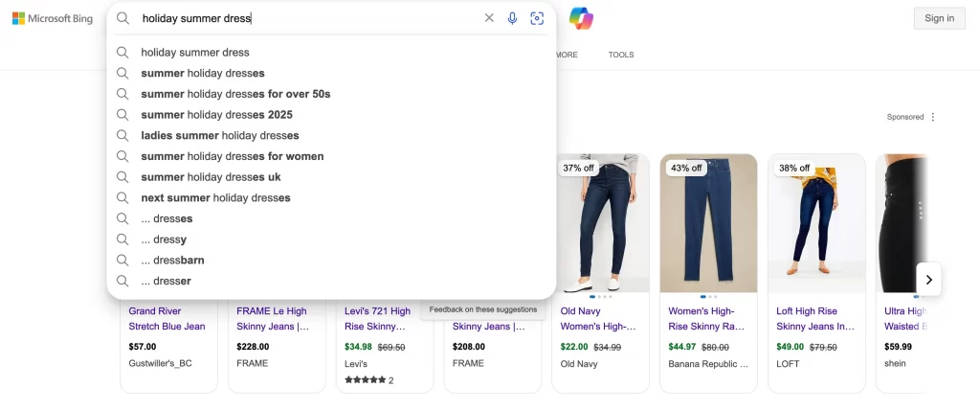Open the Copilot icon
This screenshot has width=980, height=410.
581,18
